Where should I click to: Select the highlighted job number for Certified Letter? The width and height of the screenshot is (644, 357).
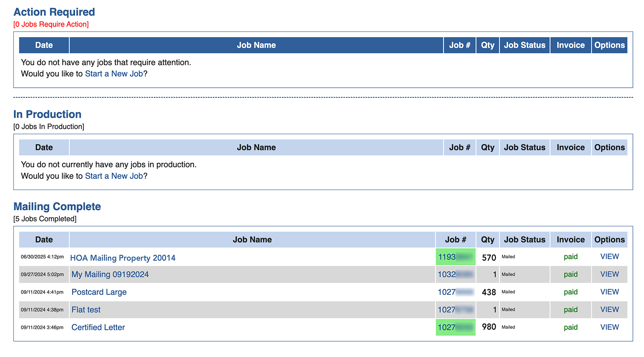455,327
